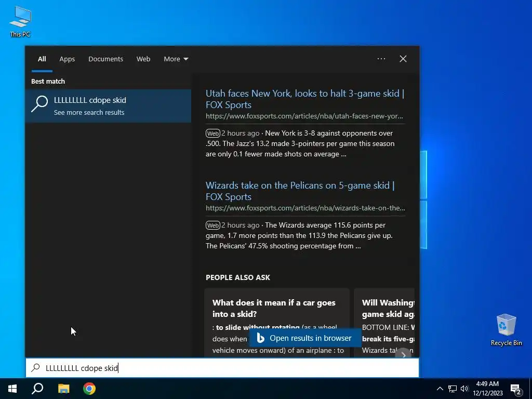The width and height of the screenshot is (532, 399).
Task: Click inside the search text box
Action: pyautogui.click(x=222, y=368)
